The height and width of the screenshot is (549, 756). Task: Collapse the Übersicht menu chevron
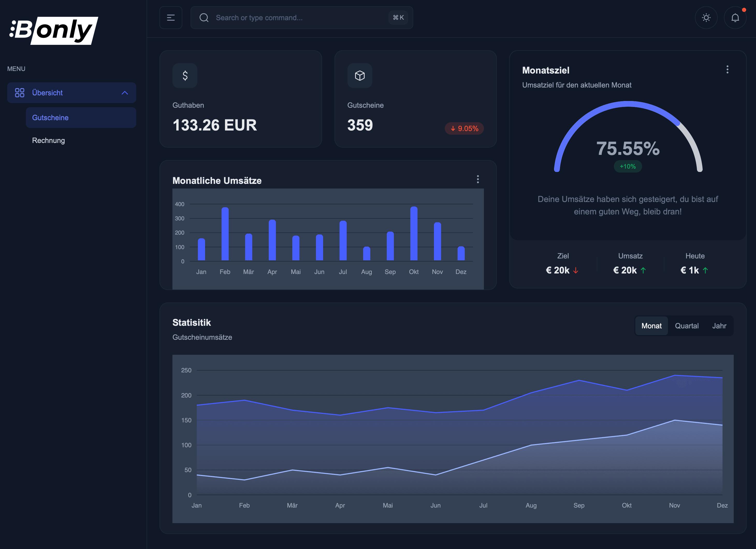[x=125, y=93]
